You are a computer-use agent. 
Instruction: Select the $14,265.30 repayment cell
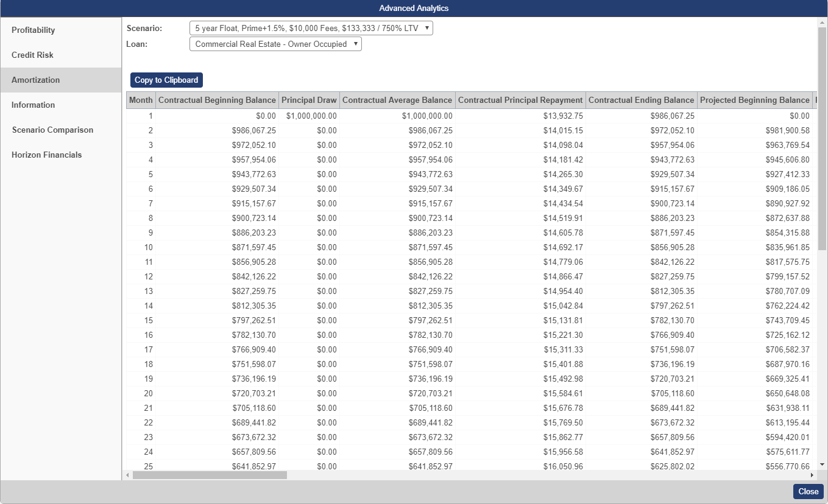[x=520, y=174]
